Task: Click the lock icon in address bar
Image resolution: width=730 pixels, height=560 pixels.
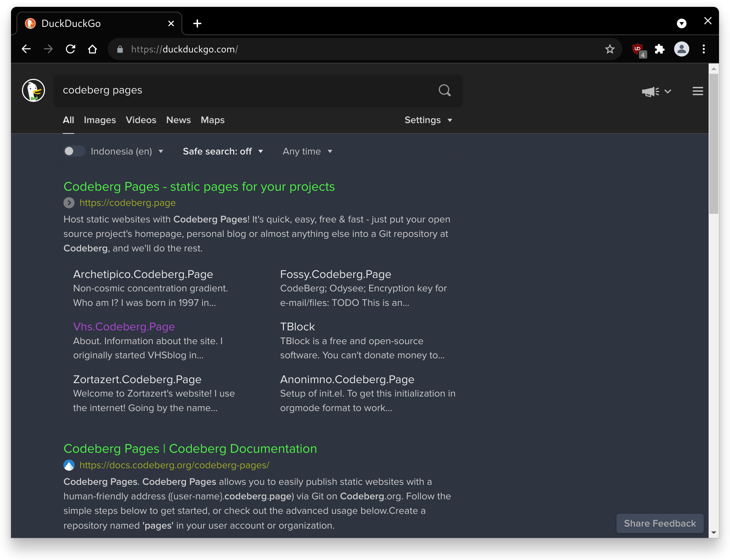Action: pyautogui.click(x=120, y=49)
